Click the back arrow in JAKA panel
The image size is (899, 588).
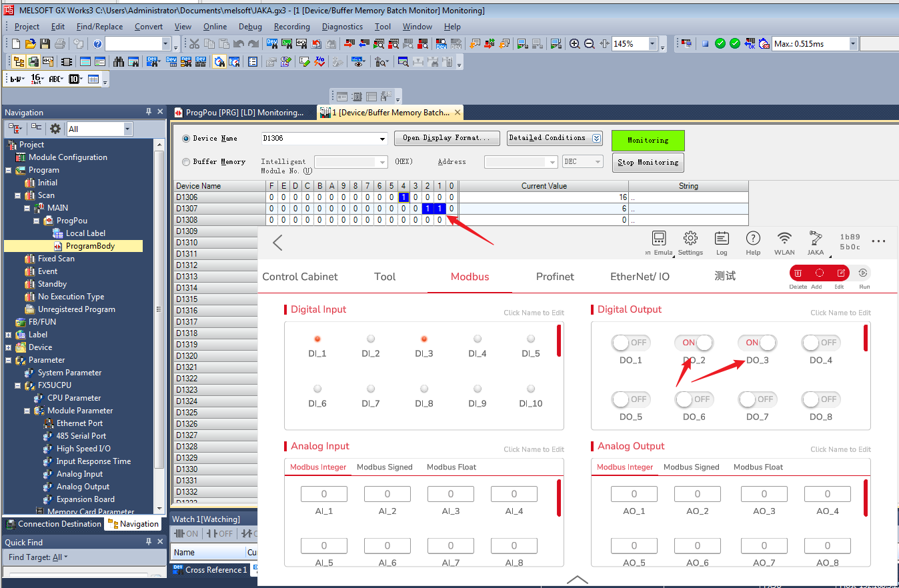pyautogui.click(x=277, y=243)
